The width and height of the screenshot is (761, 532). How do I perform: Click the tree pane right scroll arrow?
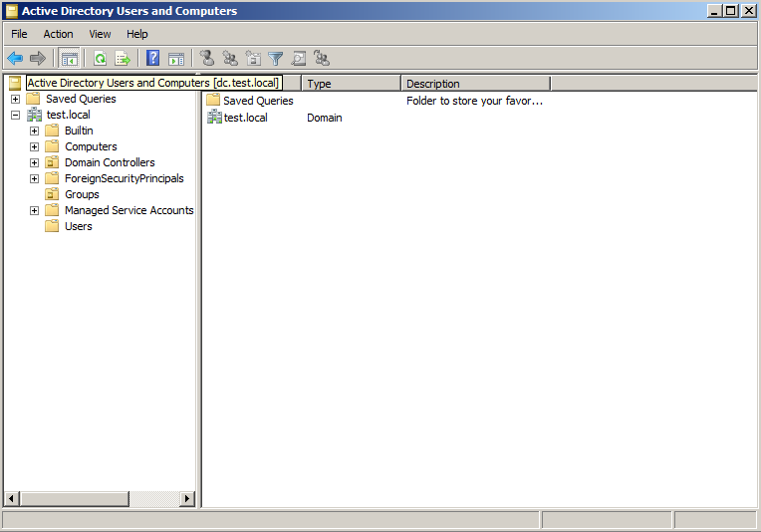click(x=187, y=498)
